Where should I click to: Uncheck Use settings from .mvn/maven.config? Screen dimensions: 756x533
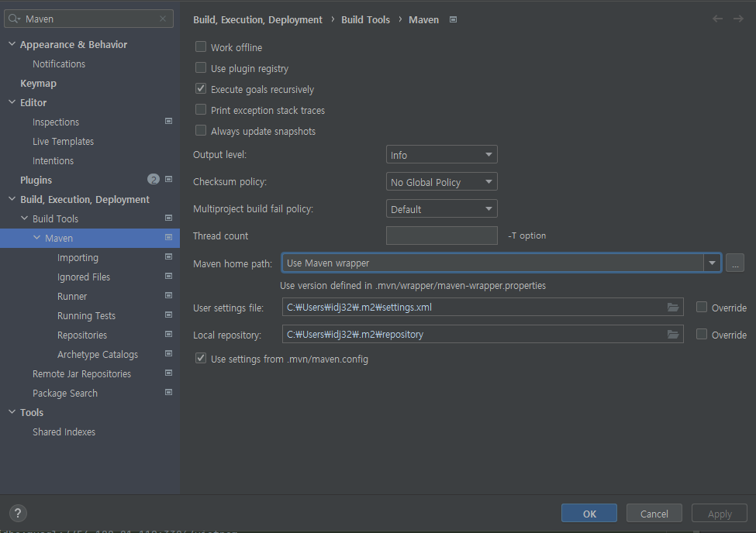click(201, 358)
